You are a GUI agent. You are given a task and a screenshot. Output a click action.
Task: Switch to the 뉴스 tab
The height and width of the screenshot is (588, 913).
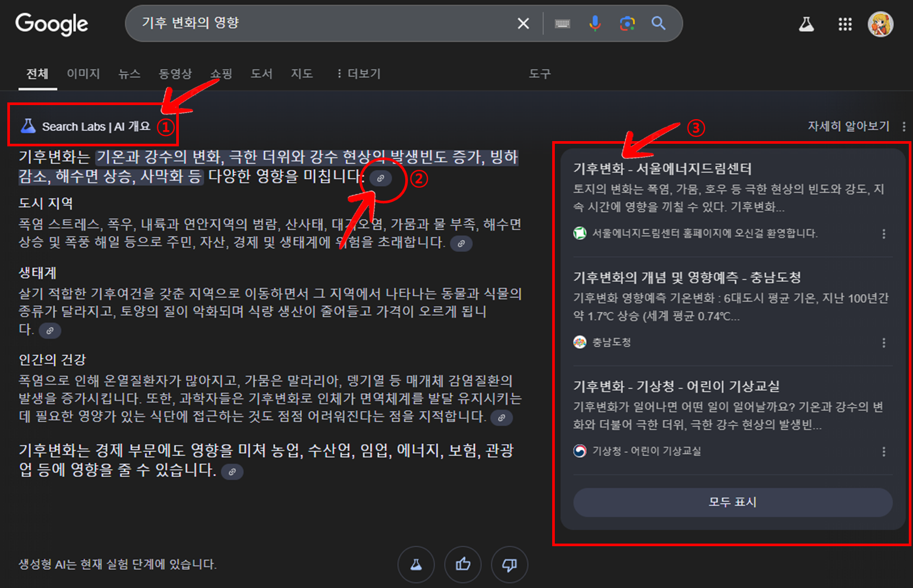[x=129, y=74]
